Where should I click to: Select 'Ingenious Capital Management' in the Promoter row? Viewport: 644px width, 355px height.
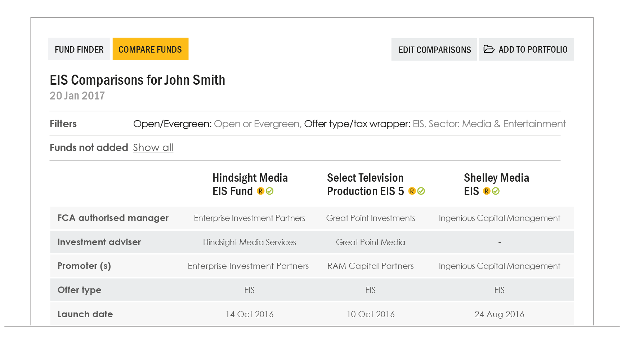(x=500, y=266)
